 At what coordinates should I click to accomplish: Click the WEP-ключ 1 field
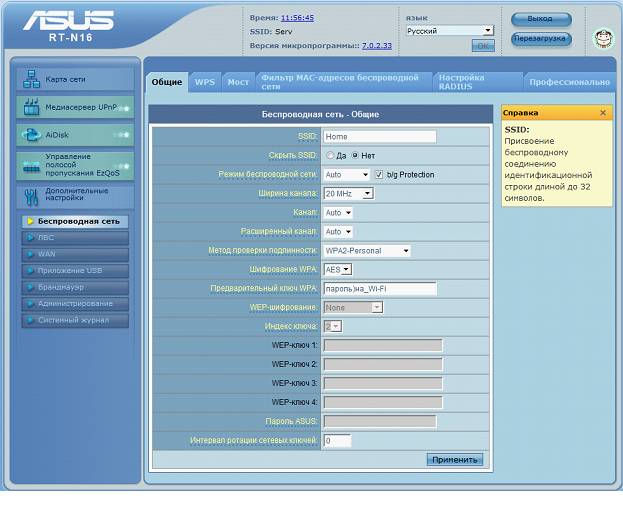click(383, 346)
